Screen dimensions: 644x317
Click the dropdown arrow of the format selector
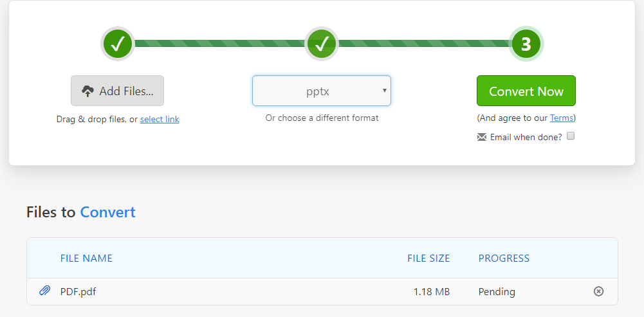pos(385,90)
